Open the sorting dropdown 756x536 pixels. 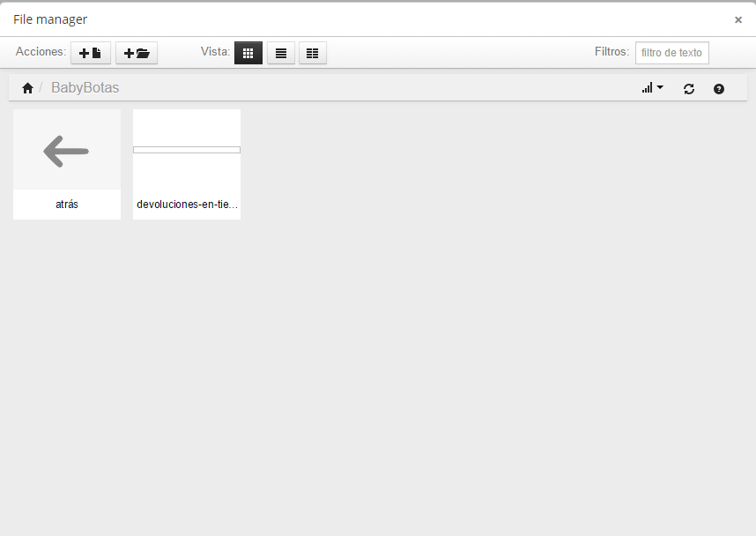coord(652,88)
